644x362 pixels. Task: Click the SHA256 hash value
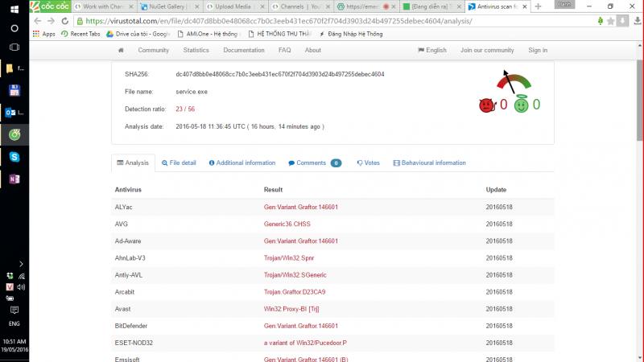coord(280,74)
